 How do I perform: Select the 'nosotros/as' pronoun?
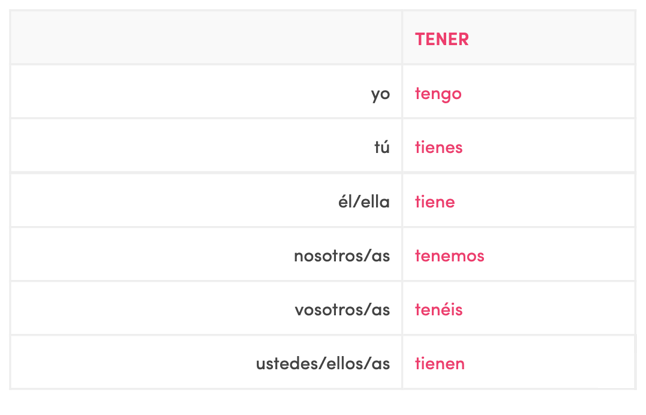[342, 255]
